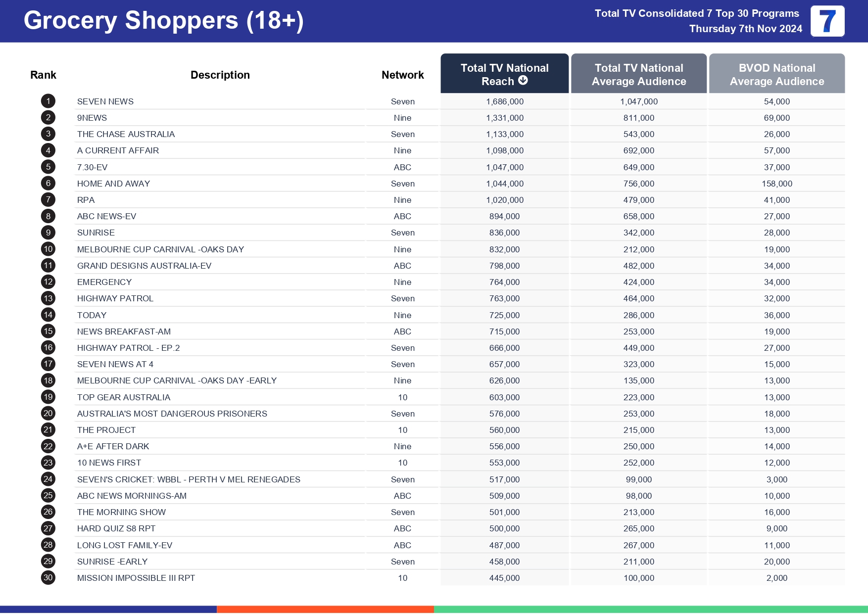Screen dimensions: 868x614
Task: Click rank 10 circle badge
Action: [x=48, y=249]
